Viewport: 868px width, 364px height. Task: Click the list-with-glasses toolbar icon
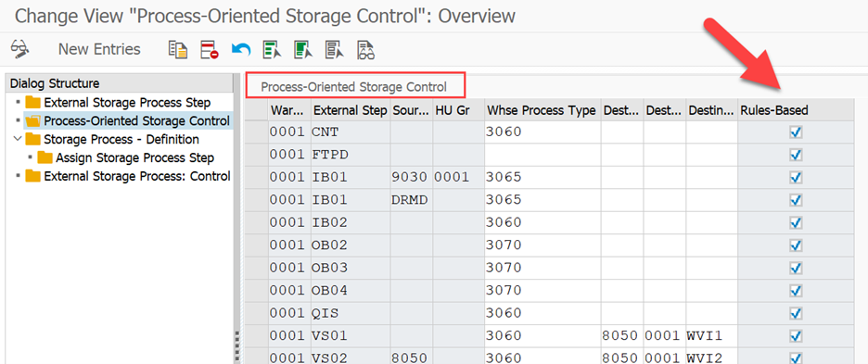click(x=366, y=49)
